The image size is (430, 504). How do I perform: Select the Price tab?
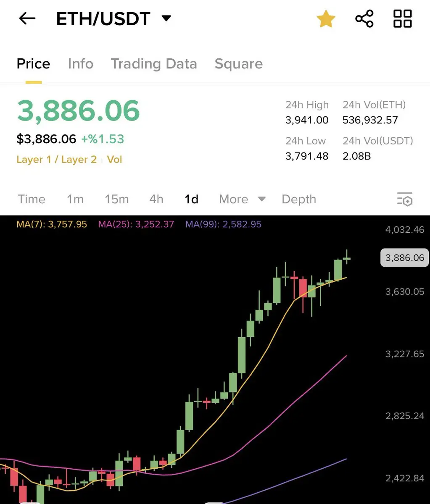pos(34,64)
